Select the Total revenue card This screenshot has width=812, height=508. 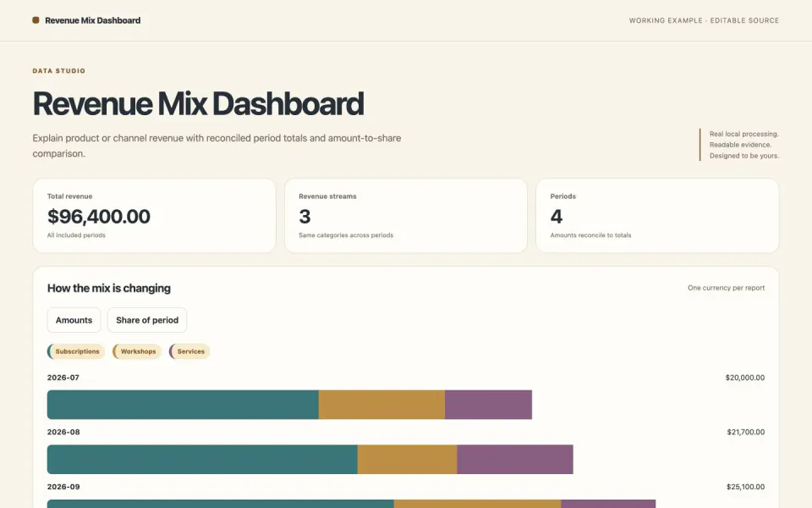click(x=154, y=216)
